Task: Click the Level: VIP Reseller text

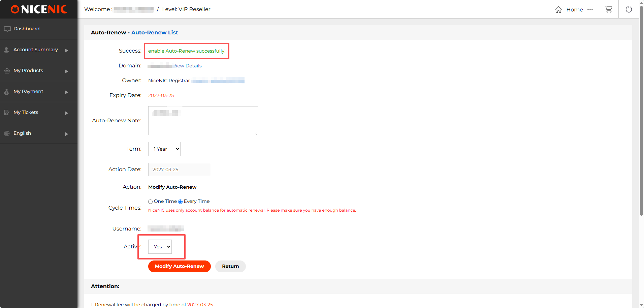Action: [x=186, y=9]
